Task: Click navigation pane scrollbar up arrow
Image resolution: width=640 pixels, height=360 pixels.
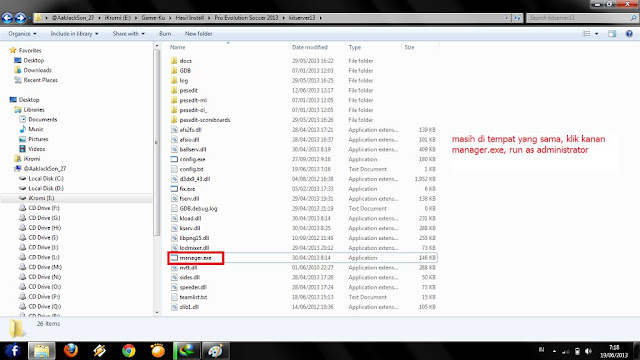Action: [x=157, y=46]
